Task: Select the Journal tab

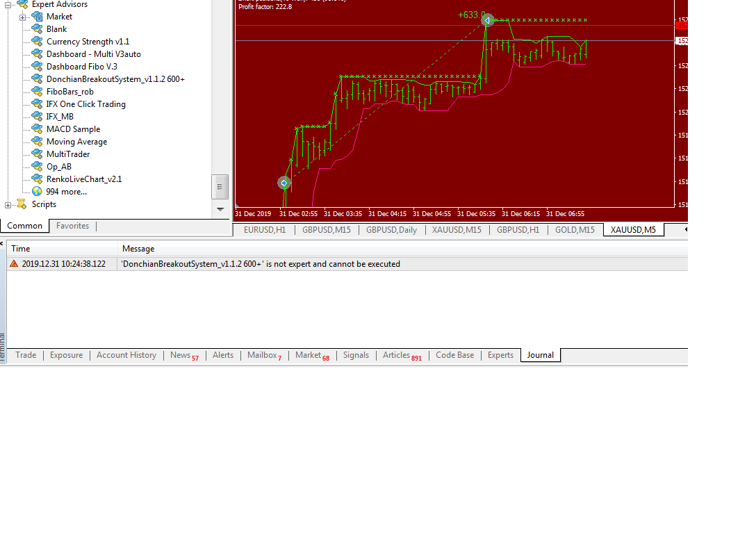Action: point(540,355)
